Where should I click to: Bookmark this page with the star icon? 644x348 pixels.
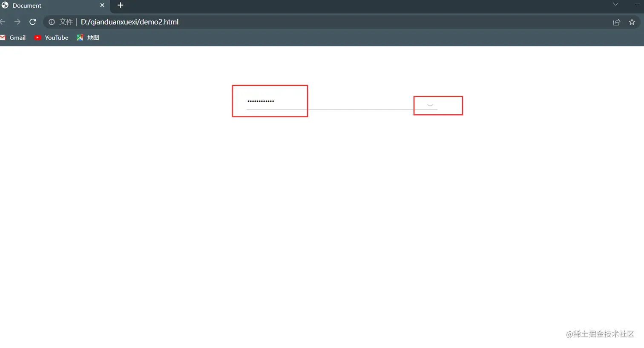pos(632,22)
